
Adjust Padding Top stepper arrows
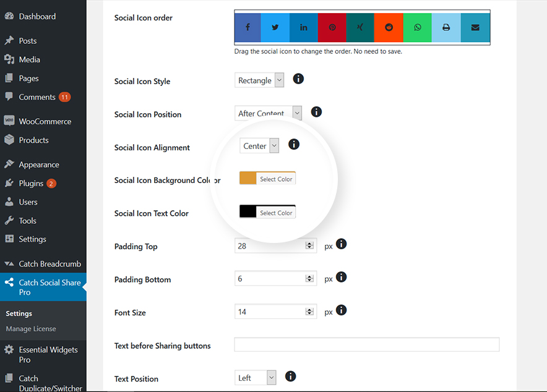click(309, 245)
